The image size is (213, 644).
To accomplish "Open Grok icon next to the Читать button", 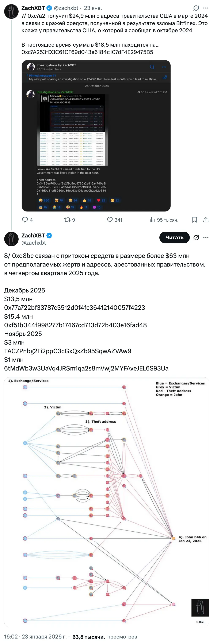I will click(x=196, y=237).
